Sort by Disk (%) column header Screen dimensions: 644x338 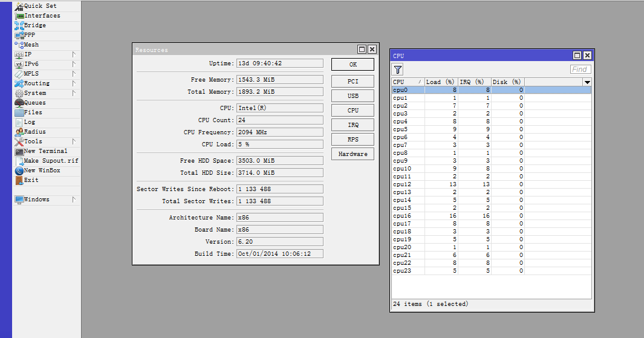coord(508,82)
